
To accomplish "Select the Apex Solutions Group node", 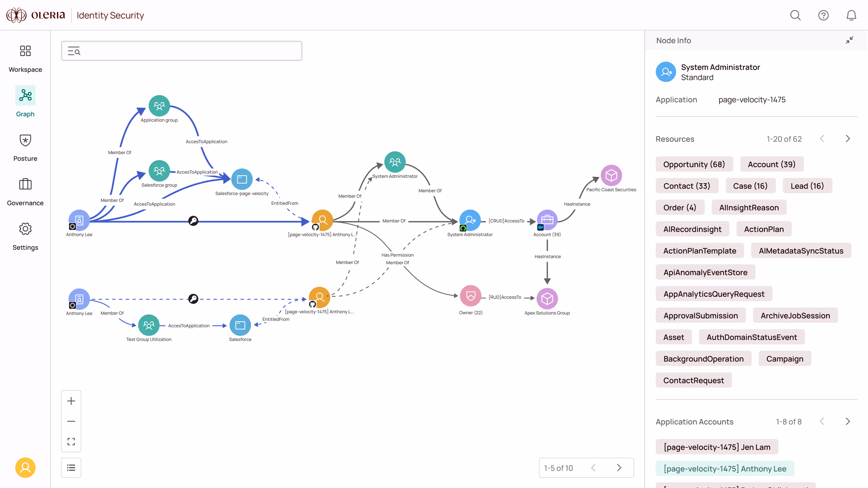I will 547,299.
